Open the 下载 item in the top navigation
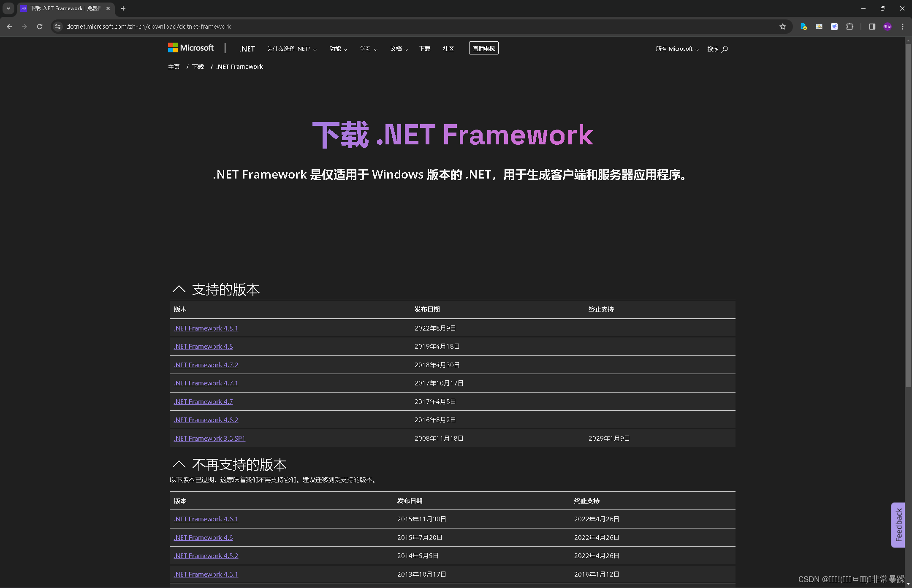The width and height of the screenshot is (912, 588). click(424, 49)
